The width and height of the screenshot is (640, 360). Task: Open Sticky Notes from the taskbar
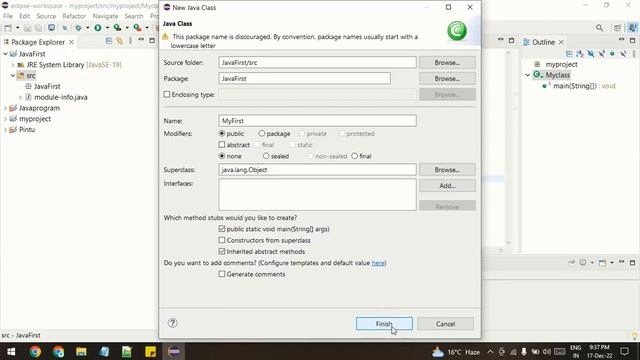coord(150,351)
